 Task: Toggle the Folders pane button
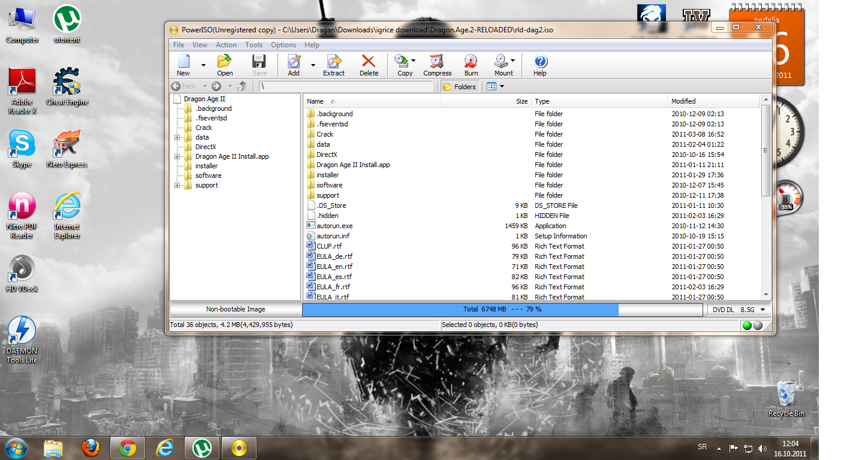point(460,87)
